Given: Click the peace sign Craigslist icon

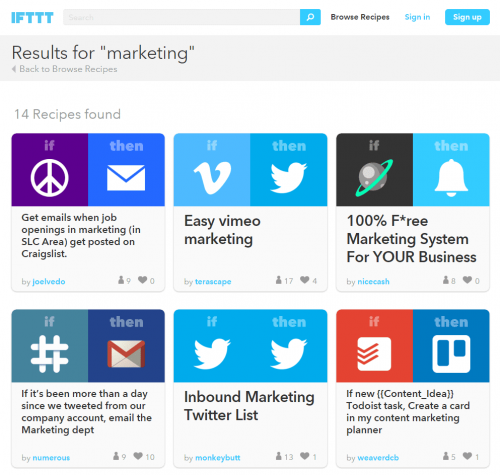Looking at the screenshot, I should coord(50,178).
